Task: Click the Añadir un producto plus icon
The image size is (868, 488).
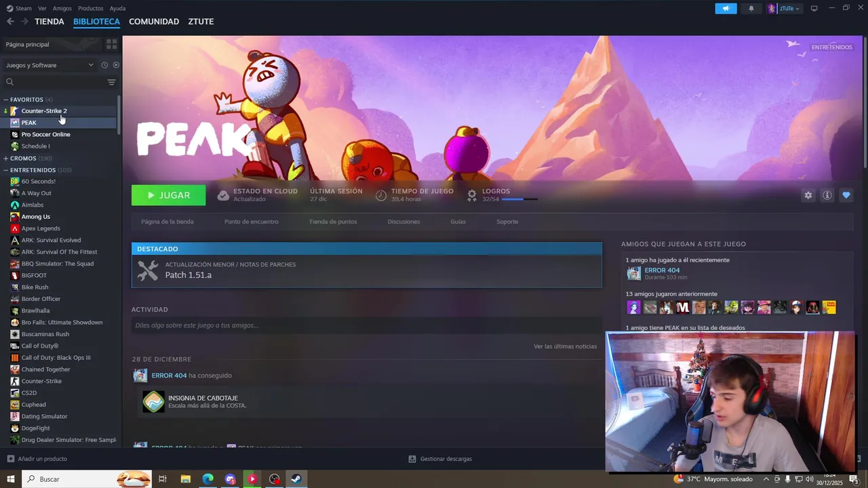Action: 10,459
